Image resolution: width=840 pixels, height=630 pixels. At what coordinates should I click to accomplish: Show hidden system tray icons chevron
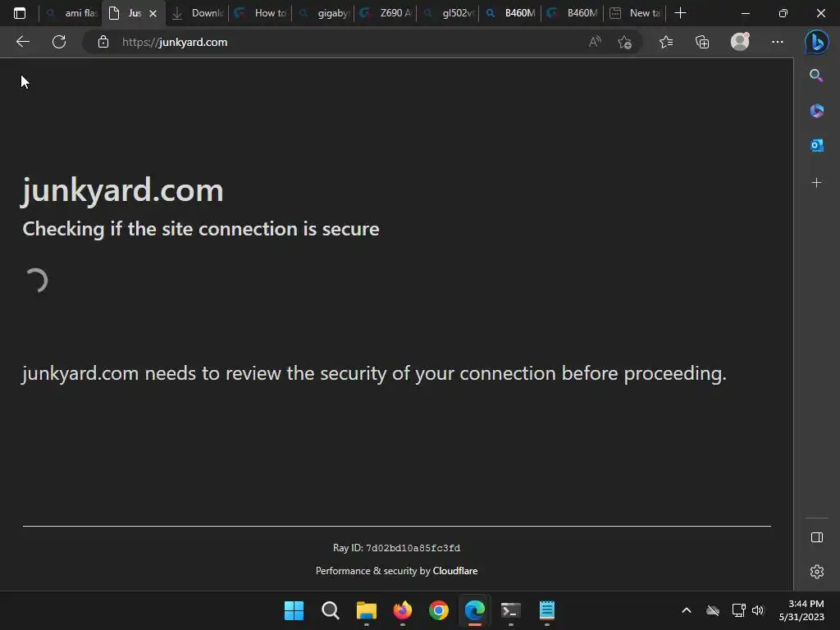pos(687,610)
